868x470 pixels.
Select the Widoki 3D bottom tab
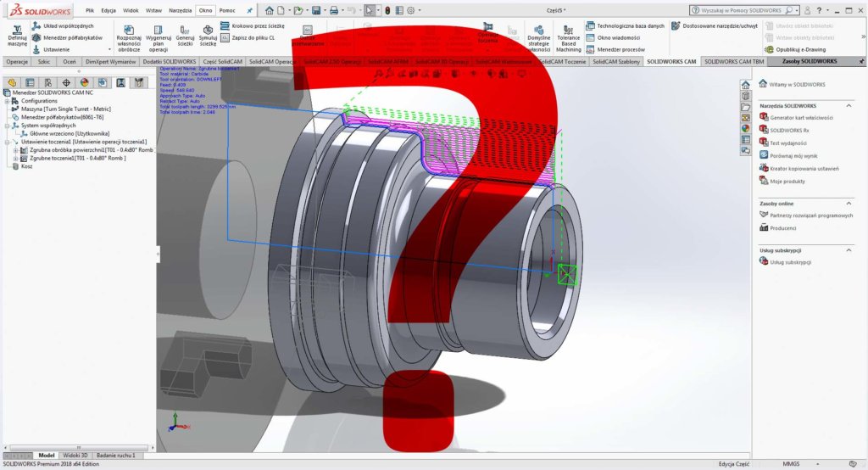[x=75, y=456]
